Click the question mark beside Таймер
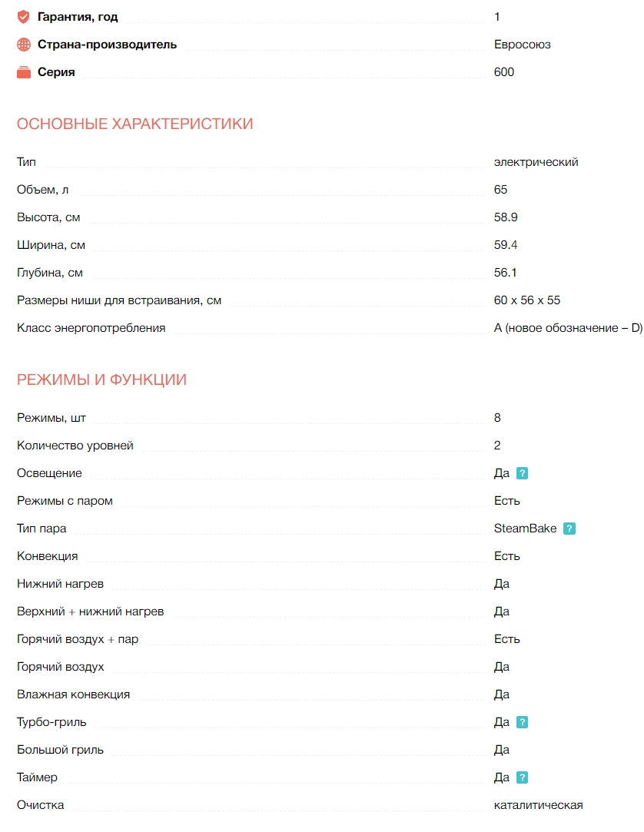This screenshot has height=832, width=644. (523, 777)
